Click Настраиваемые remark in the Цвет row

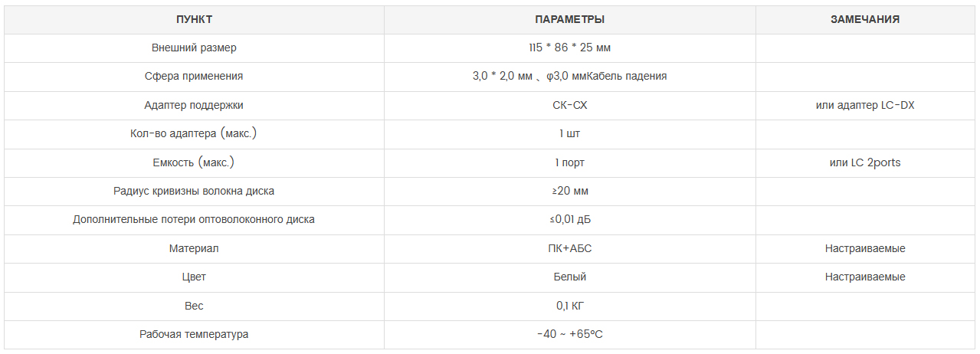pos(865,277)
